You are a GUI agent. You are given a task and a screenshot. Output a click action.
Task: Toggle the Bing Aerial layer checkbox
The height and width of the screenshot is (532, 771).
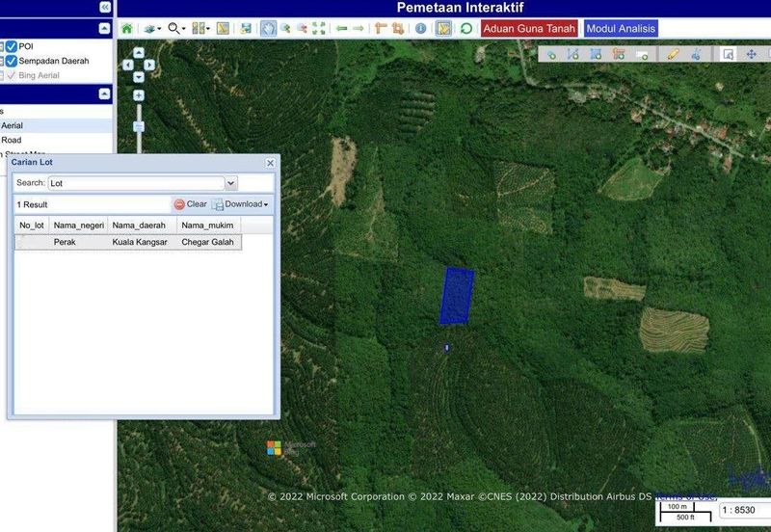point(11,75)
